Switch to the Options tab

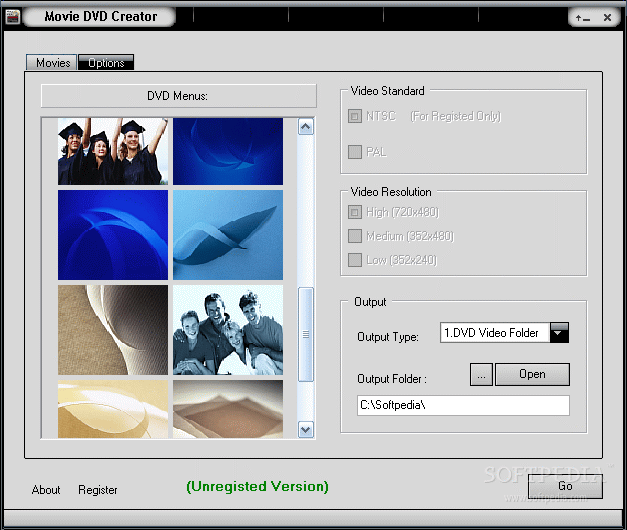[x=106, y=63]
